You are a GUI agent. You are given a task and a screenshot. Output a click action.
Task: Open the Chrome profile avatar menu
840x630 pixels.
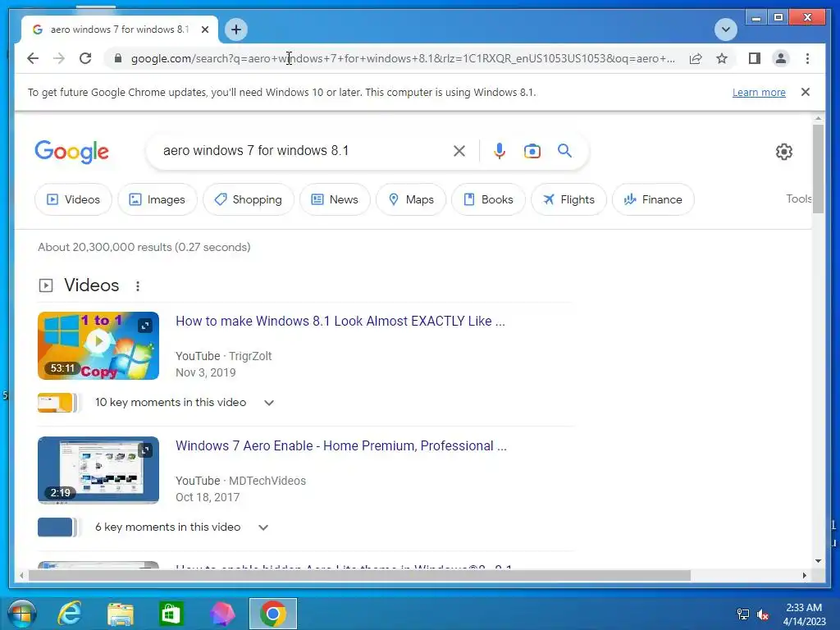pos(781,58)
